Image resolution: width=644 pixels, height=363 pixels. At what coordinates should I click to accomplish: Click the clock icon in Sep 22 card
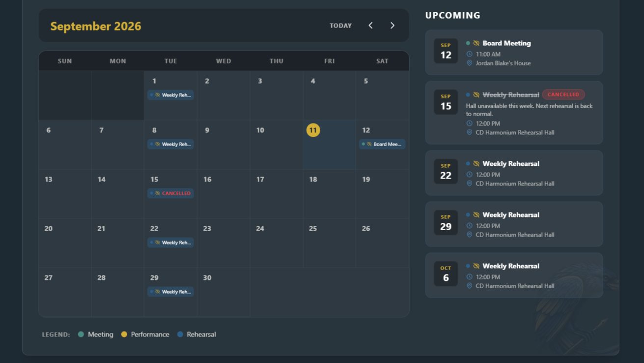pyautogui.click(x=469, y=175)
